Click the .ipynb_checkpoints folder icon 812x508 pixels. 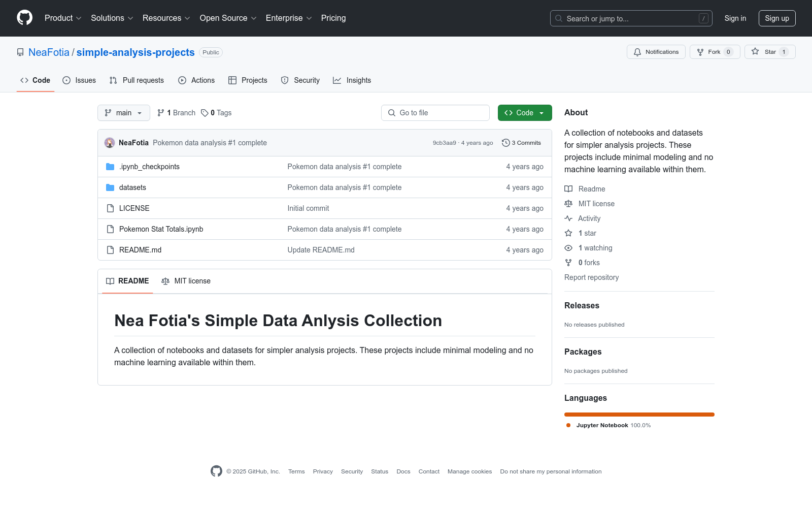point(110,167)
